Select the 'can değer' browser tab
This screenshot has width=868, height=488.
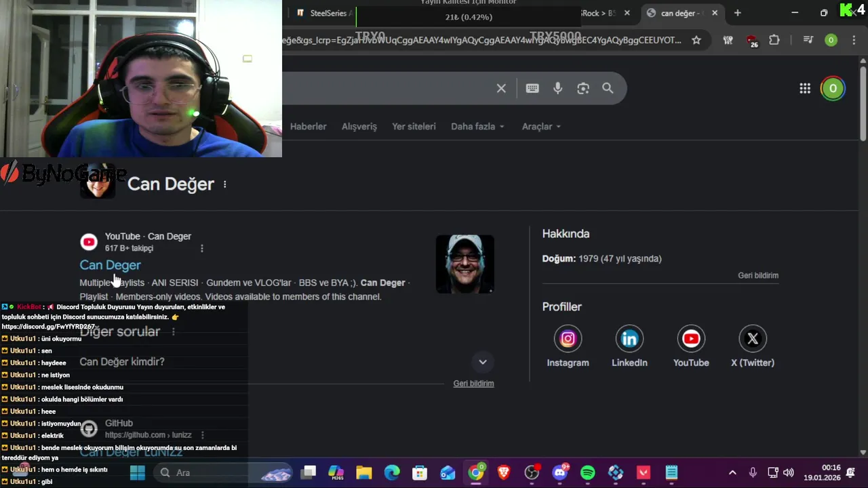pyautogui.click(x=682, y=13)
